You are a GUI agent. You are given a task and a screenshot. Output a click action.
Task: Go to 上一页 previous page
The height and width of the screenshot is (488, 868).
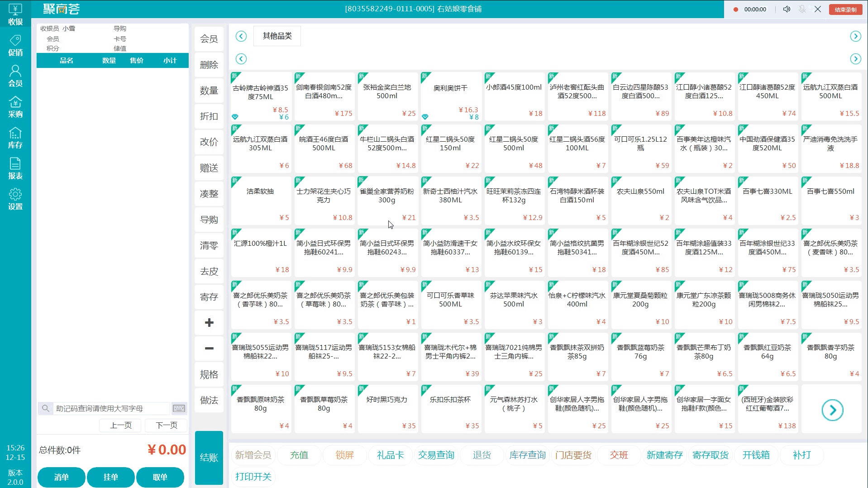tap(120, 425)
